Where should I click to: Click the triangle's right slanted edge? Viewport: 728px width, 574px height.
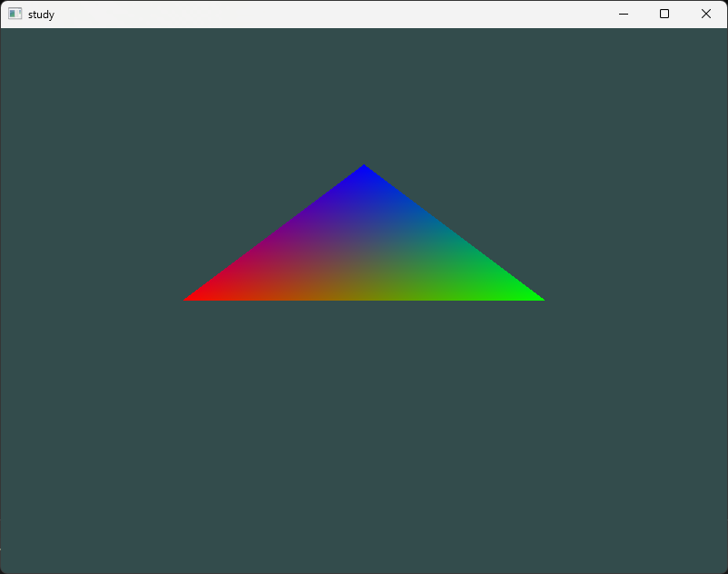pos(454,232)
